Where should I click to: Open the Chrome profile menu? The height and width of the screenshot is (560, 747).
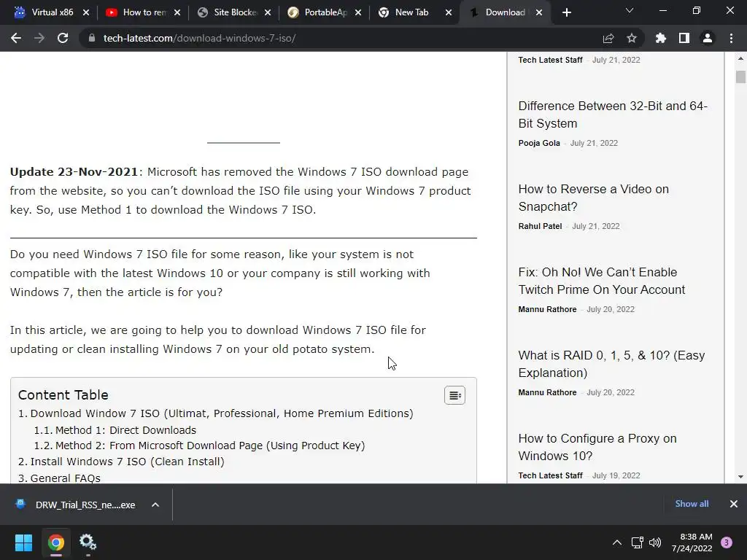click(708, 38)
